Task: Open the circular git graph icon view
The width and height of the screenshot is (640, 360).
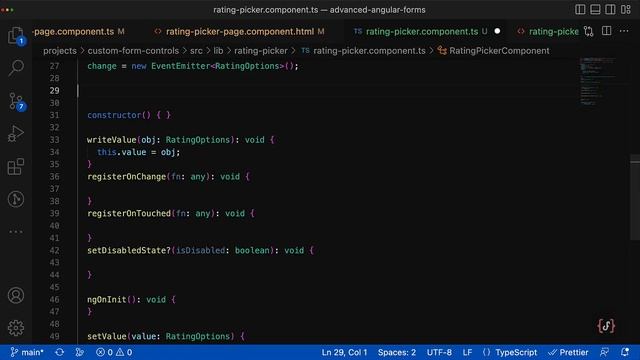Action: [x=16, y=199]
